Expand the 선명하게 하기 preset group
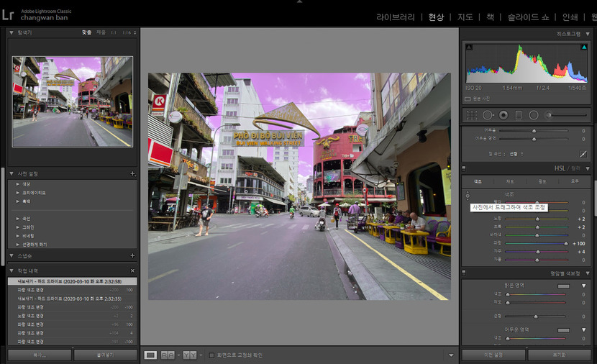The height and width of the screenshot is (364, 597). [x=17, y=245]
